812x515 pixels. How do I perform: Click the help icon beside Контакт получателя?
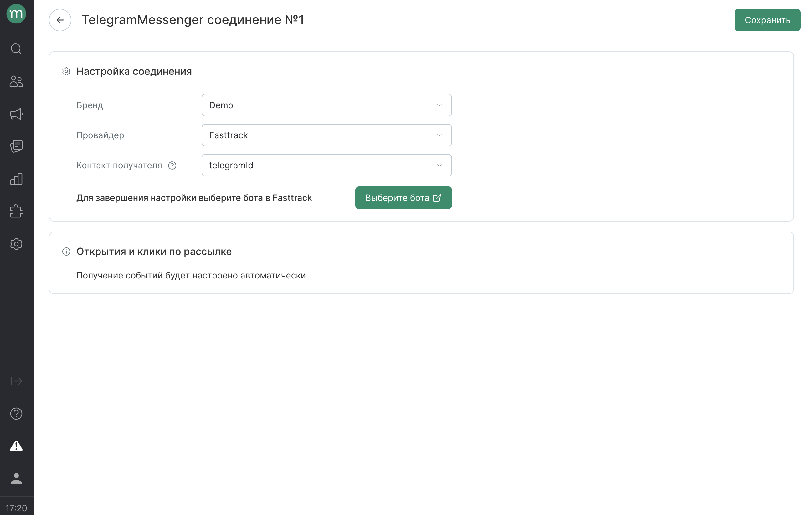(172, 166)
